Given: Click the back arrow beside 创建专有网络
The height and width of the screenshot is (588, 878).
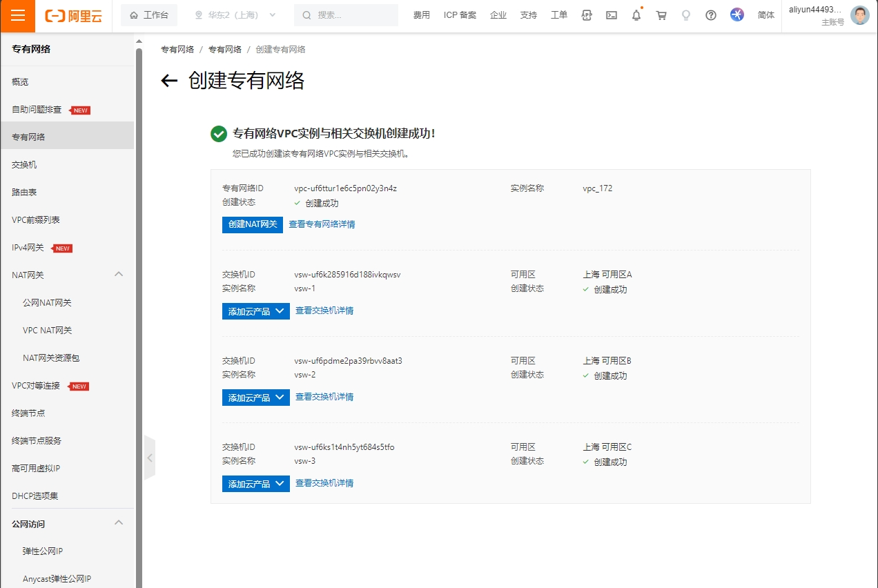Looking at the screenshot, I should 169,81.
